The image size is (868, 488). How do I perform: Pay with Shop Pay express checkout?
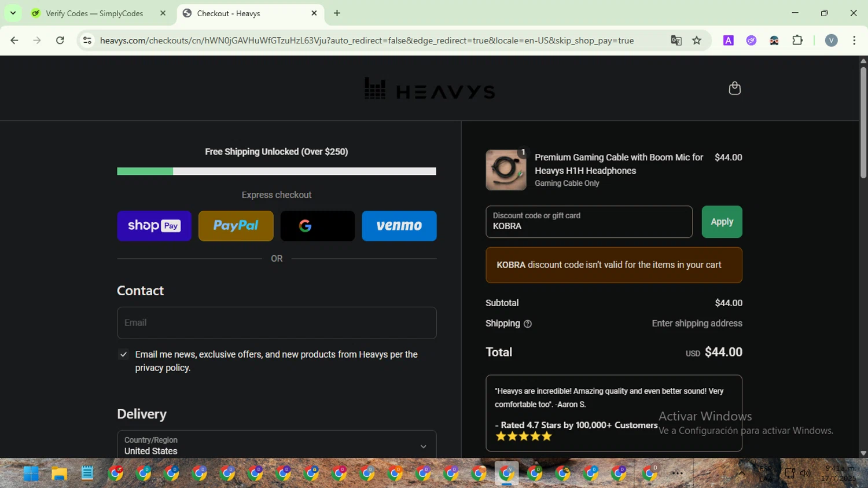point(154,226)
